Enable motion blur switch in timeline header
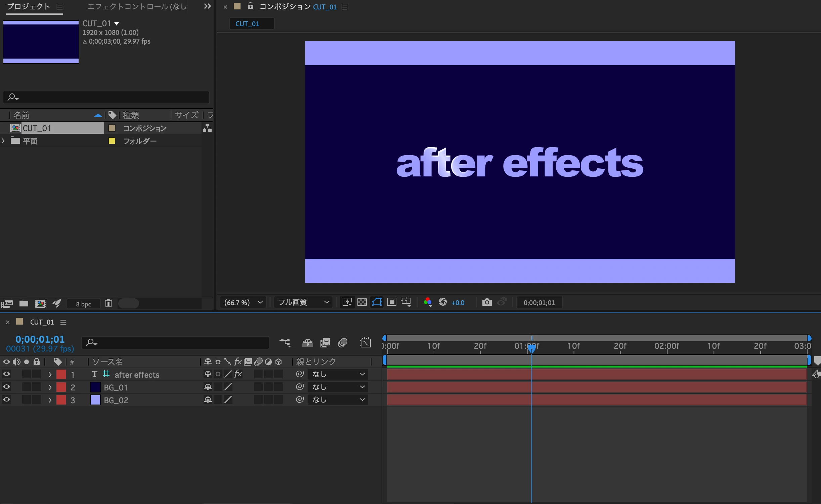Image resolution: width=821 pixels, height=504 pixels. click(342, 343)
